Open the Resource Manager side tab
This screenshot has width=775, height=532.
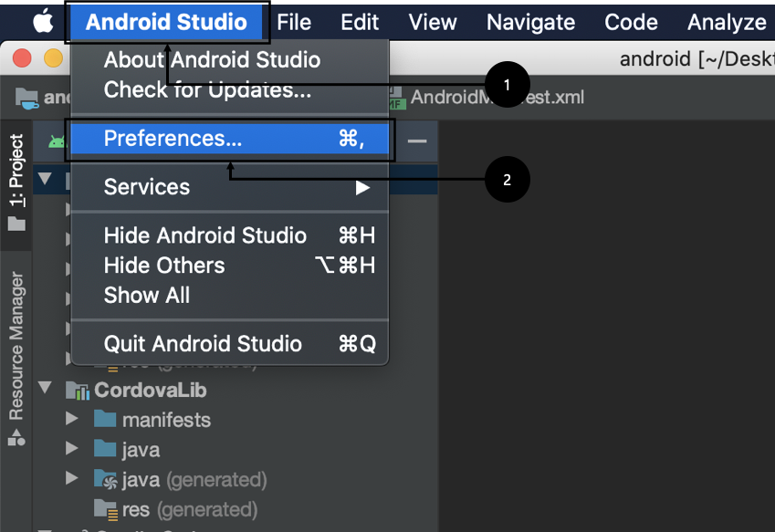point(16,358)
